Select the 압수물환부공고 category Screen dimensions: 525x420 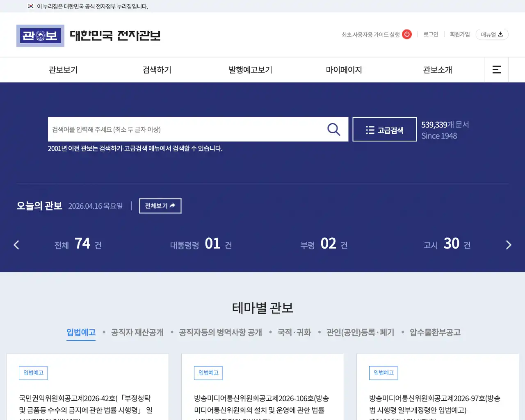[435, 332]
